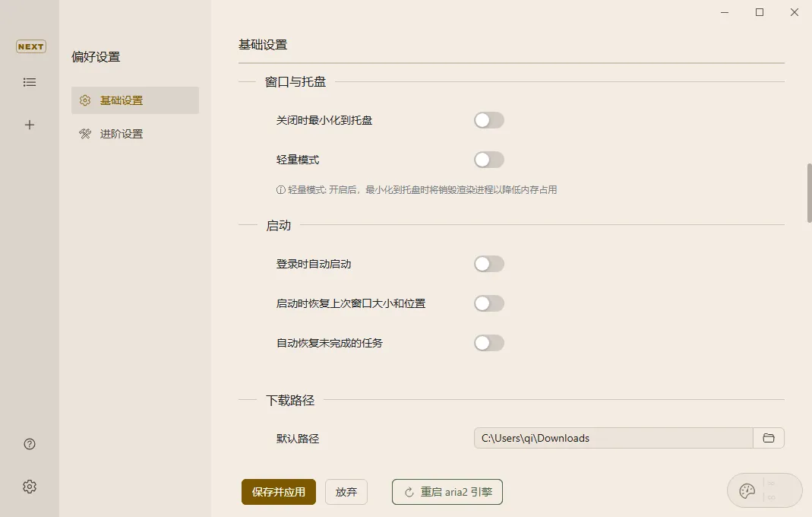The width and height of the screenshot is (812, 517).
Task: Toggle 登录时自动启动 switch
Action: [488, 264]
